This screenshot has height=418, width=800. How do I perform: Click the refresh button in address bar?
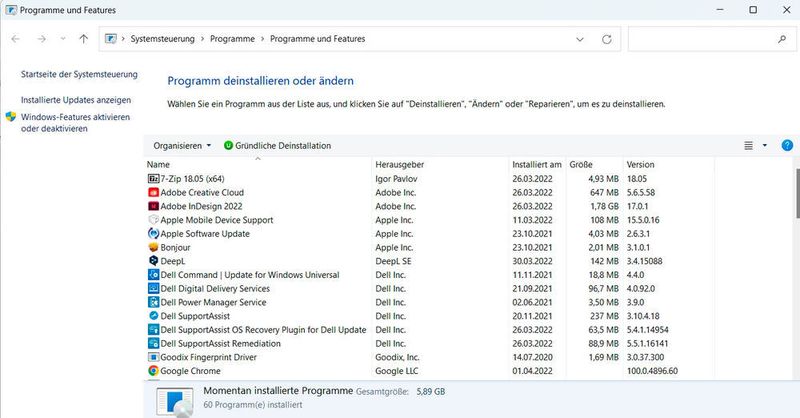(x=607, y=39)
